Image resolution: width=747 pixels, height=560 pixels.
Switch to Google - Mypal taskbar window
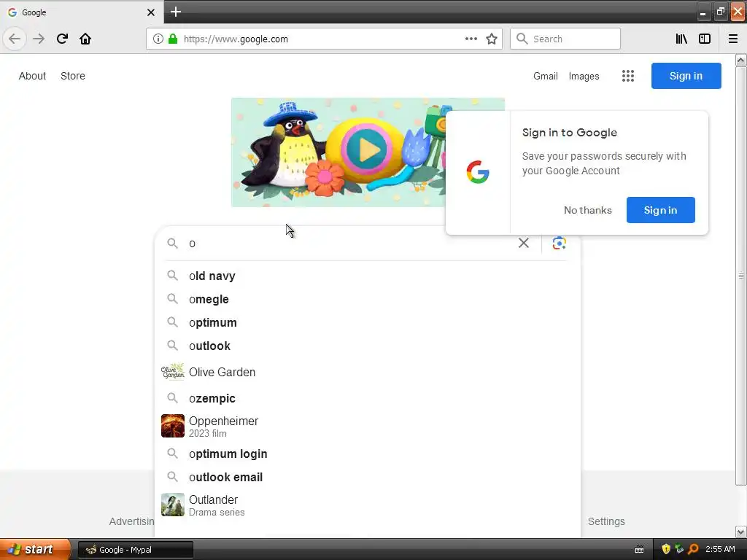[135, 550]
